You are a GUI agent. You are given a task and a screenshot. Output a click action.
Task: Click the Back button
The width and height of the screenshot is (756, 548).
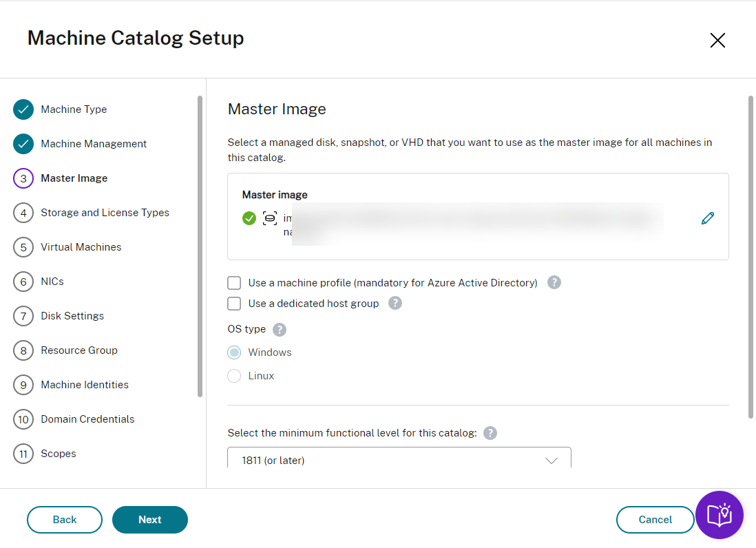coord(65,520)
